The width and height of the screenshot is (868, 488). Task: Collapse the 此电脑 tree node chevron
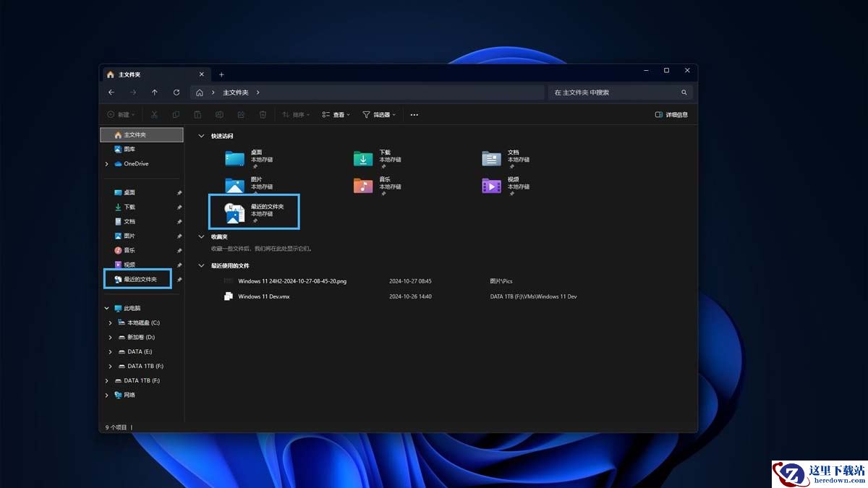pos(107,308)
